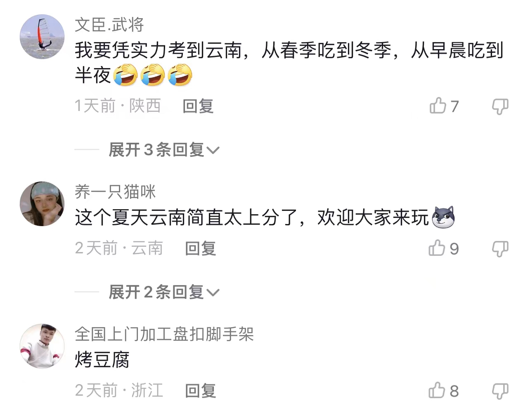Click the chevron next to 展开3条回复
The width and height of the screenshot is (530, 420).
point(213,150)
